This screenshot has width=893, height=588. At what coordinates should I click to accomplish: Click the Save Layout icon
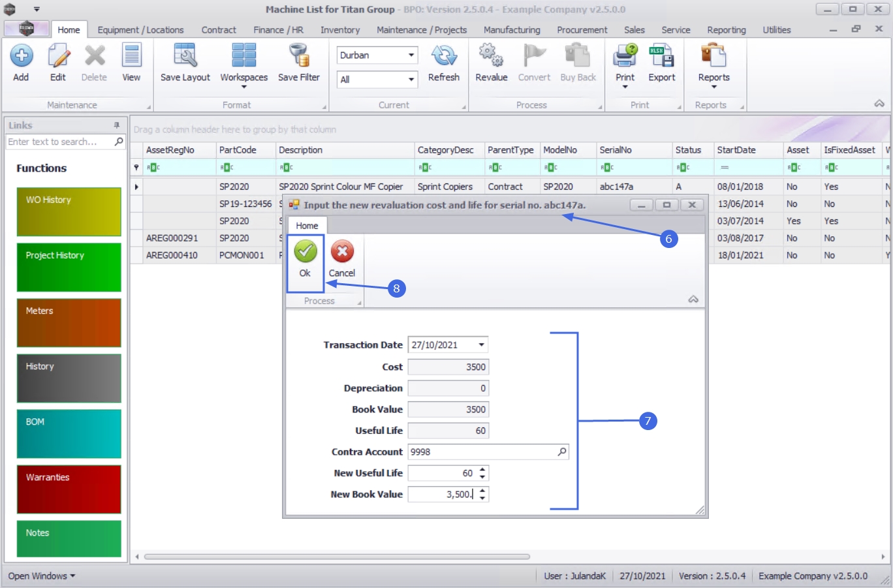[x=185, y=56]
